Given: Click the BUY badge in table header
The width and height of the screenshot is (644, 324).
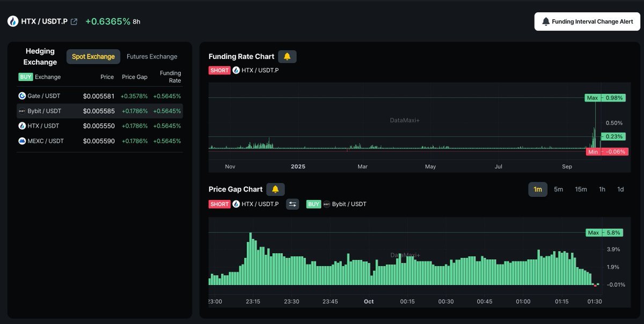Looking at the screenshot, I should pos(26,77).
